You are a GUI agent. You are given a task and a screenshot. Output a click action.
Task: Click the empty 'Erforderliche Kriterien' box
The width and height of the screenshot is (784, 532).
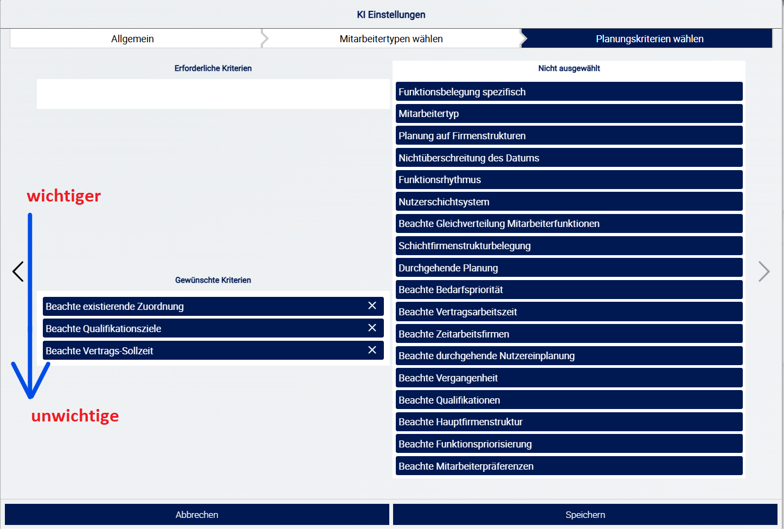[x=213, y=94]
